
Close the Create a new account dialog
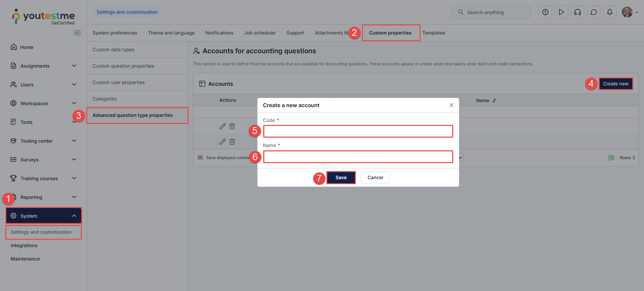[451, 105]
